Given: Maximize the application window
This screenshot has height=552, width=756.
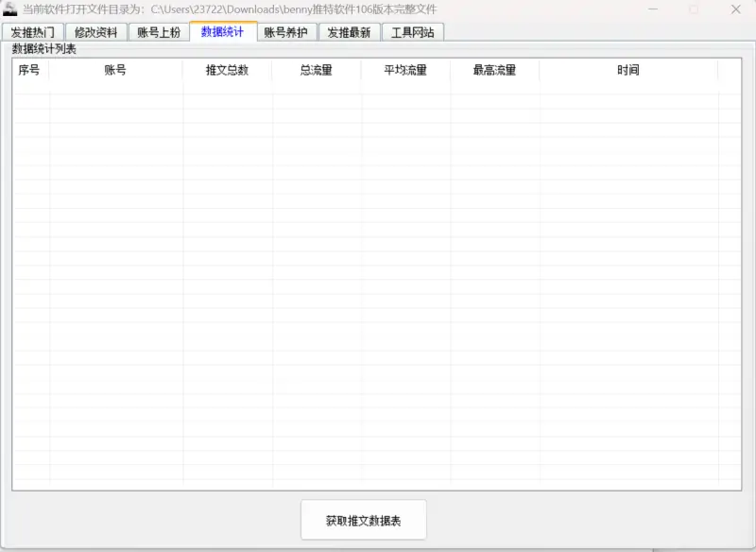Looking at the screenshot, I should coord(694,9).
